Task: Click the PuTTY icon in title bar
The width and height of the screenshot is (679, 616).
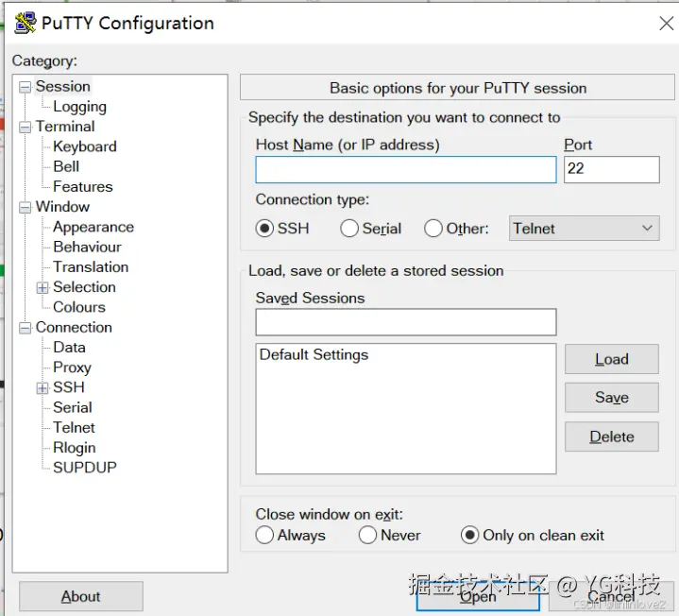Action: tap(25, 23)
